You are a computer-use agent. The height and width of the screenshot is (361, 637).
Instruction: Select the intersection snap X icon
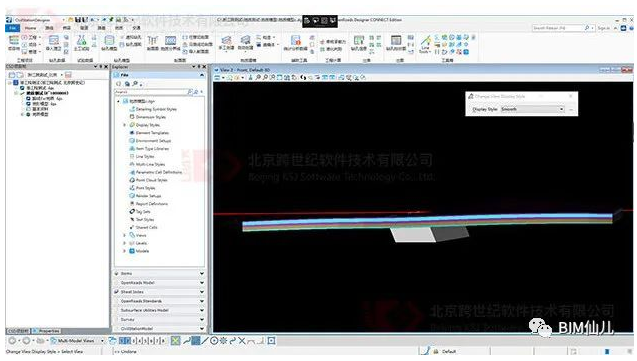click(242, 341)
